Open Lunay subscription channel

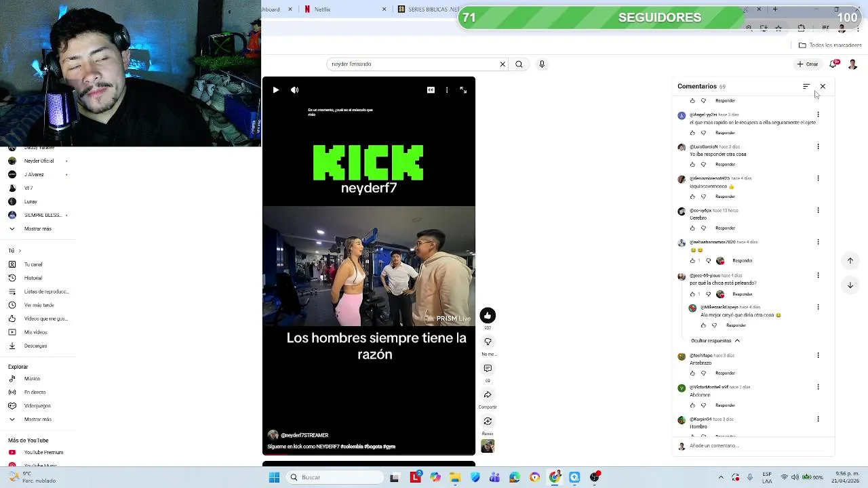point(31,201)
